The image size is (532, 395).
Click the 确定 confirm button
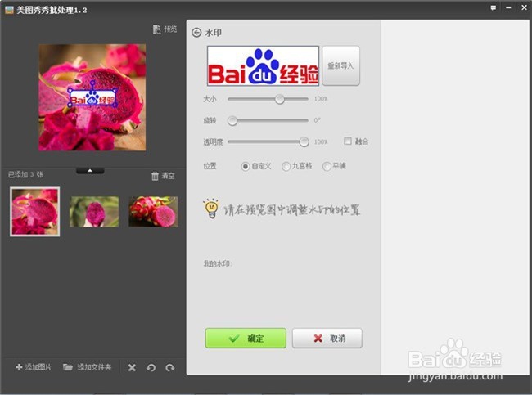[x=246, y=338]
